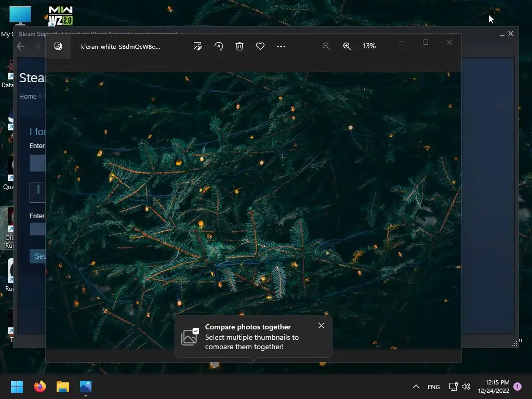Open the Windows Start menu
The height and width of the screenshot is (399, 532).
(x=17, y=387)
